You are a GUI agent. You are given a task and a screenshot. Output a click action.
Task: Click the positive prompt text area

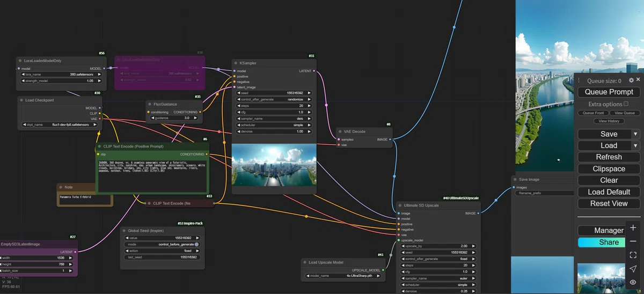[152, 177]
